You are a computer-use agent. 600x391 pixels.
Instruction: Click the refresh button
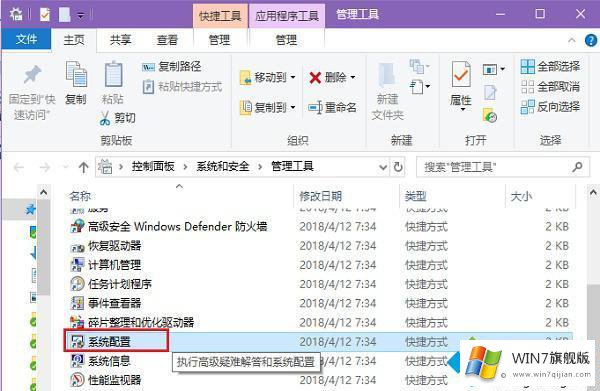point(398,167)
